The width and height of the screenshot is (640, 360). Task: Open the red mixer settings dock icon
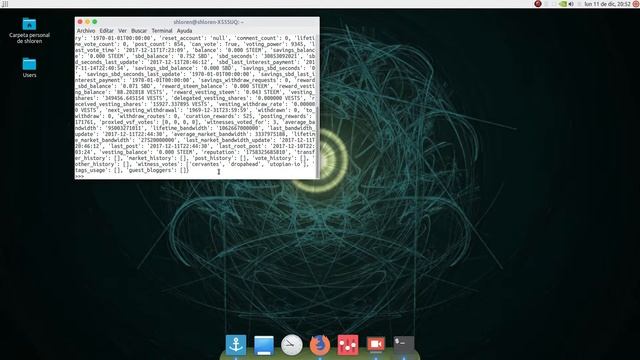point(348,345)
